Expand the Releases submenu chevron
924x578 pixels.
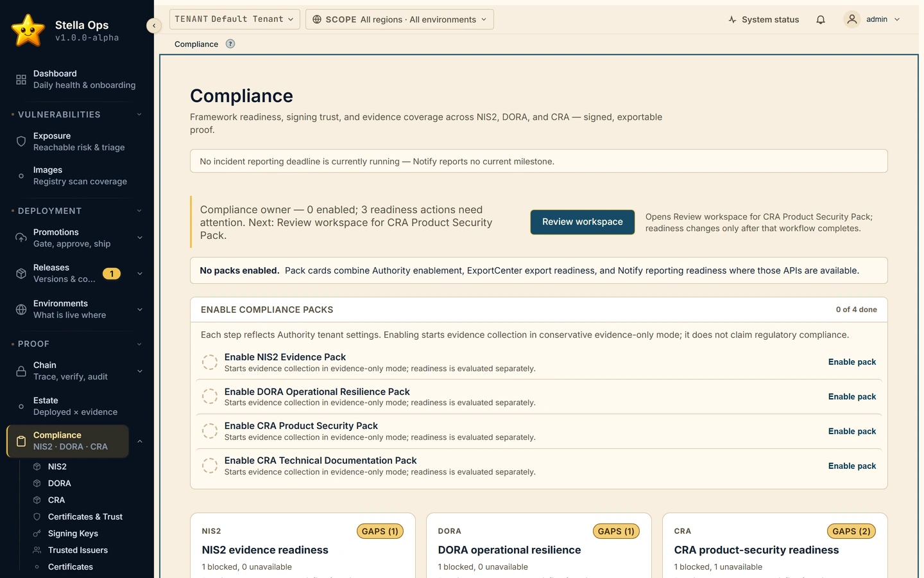[140, 274]
